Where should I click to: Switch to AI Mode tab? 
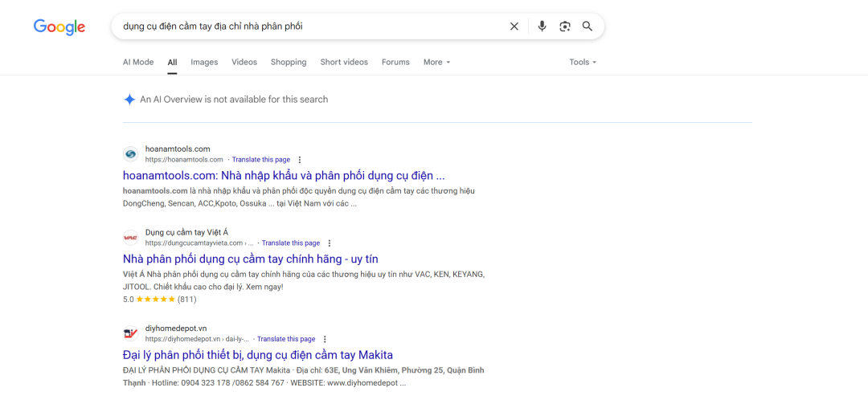pyautogui.click(x=138, y=62)
